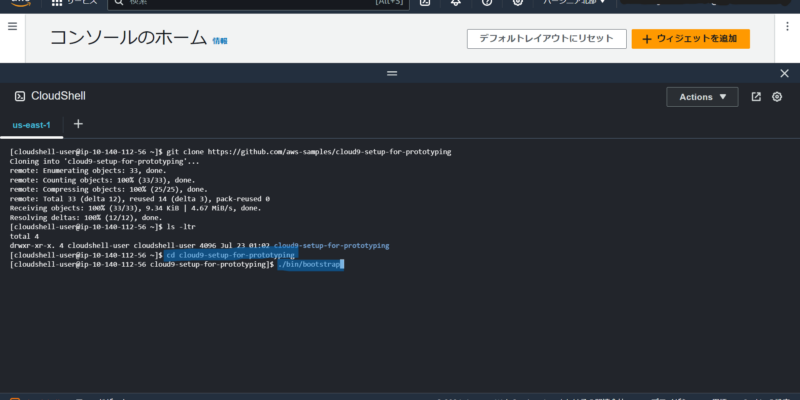This screenshot has width=800, height=400.
Task: Open the 情報 link beside console home title
Action: tap(219, 41)
